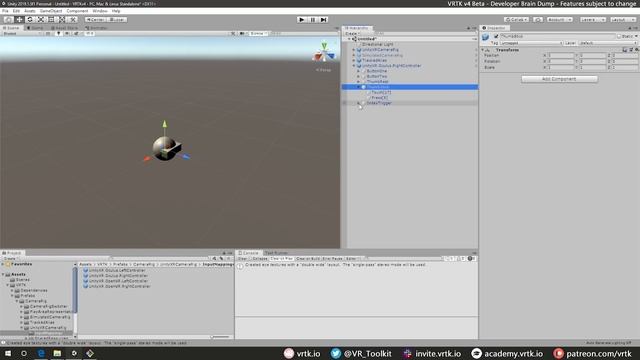
Task: Open the Tag dropdown in Inspector
Action: point(531,43)
